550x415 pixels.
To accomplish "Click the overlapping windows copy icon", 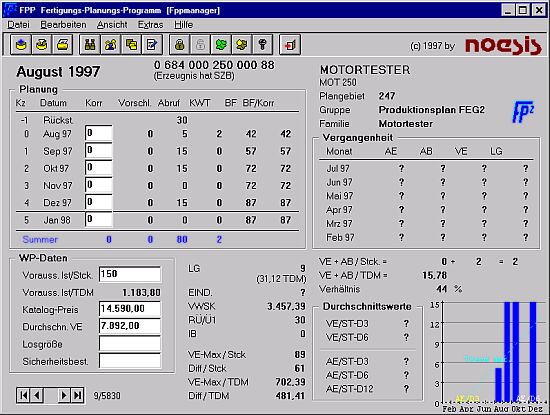I will click(x=131, y=45).
